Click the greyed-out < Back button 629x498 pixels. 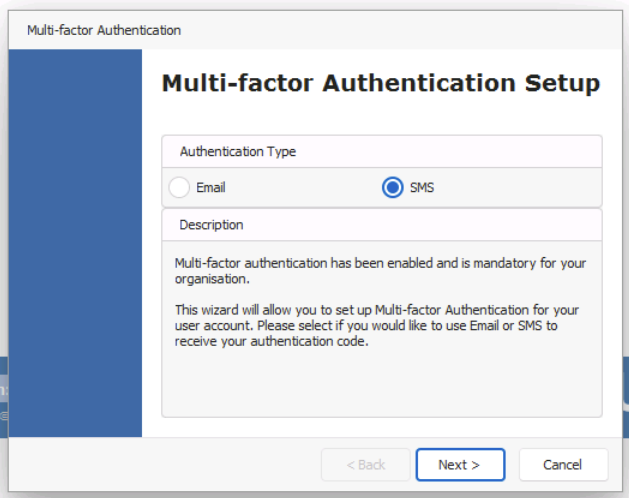pyautogui.click(x=365, y=465)
